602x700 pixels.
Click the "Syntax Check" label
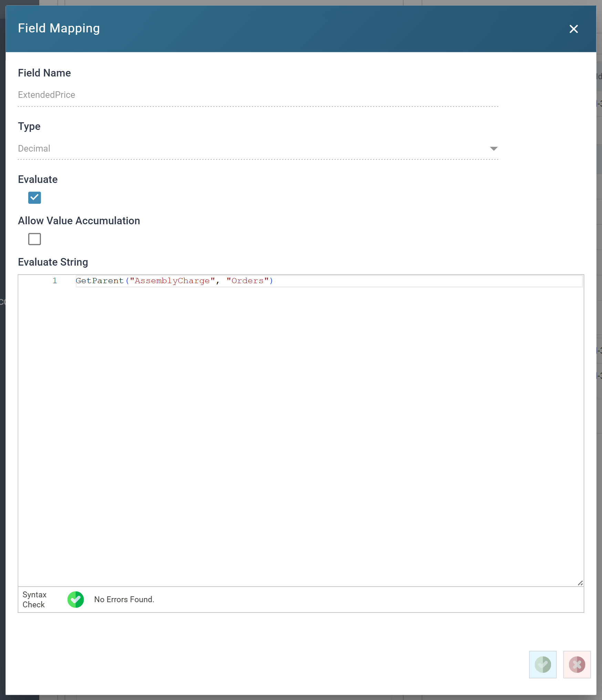pos(34,599)
